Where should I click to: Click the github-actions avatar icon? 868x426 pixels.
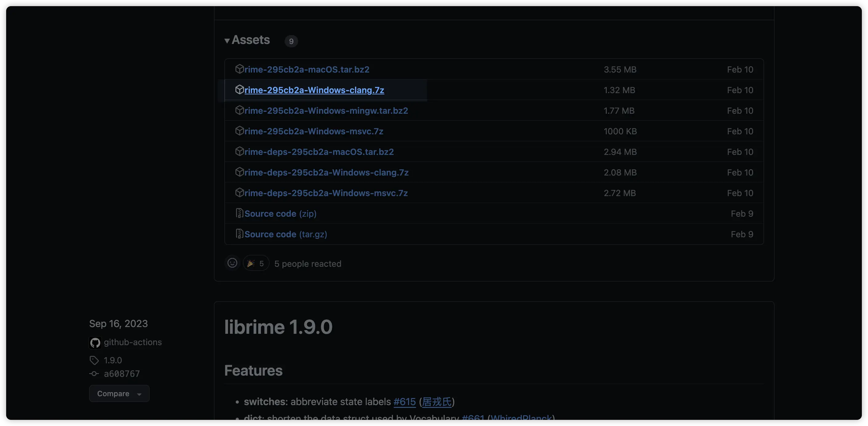(95, 343)
